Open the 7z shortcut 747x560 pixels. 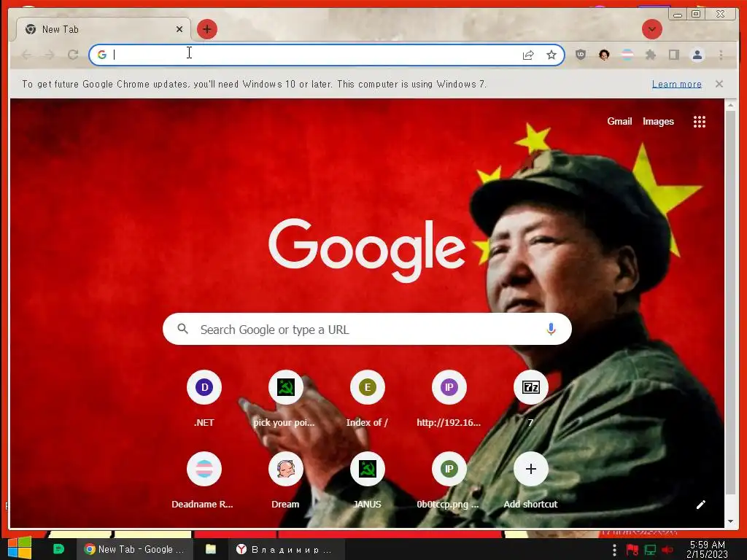pos(531,399)
